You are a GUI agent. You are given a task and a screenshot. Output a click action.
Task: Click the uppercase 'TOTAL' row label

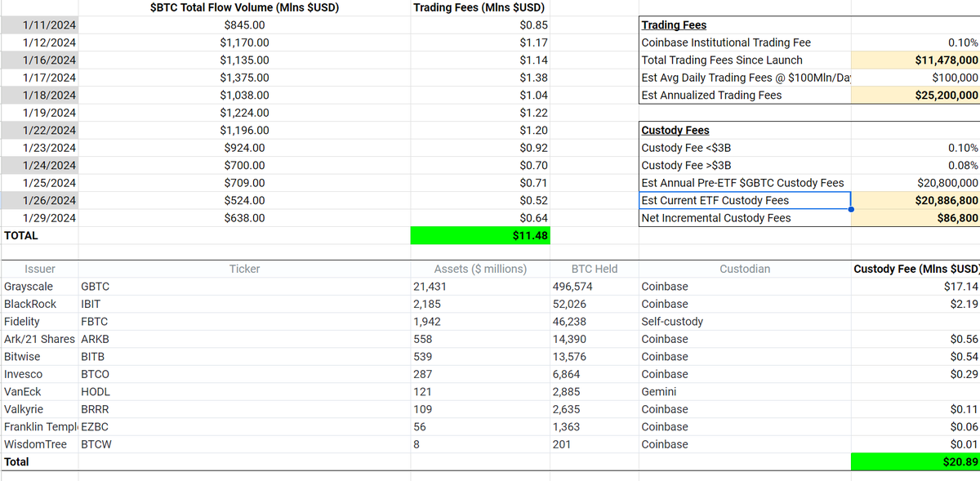click(x=21, y=235)
